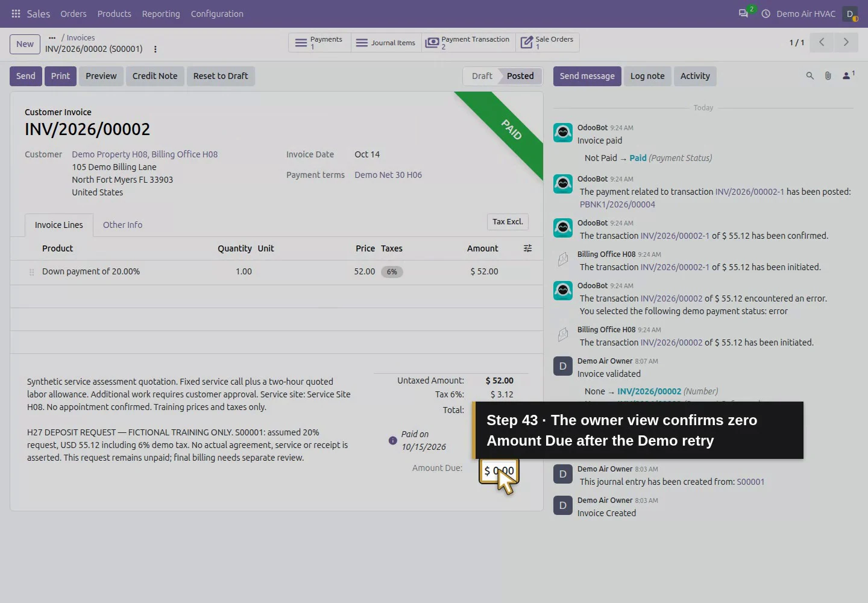Open the user avatar menu
The width and height of the screenshot is (868, 603).
click(x=850, y=13)
